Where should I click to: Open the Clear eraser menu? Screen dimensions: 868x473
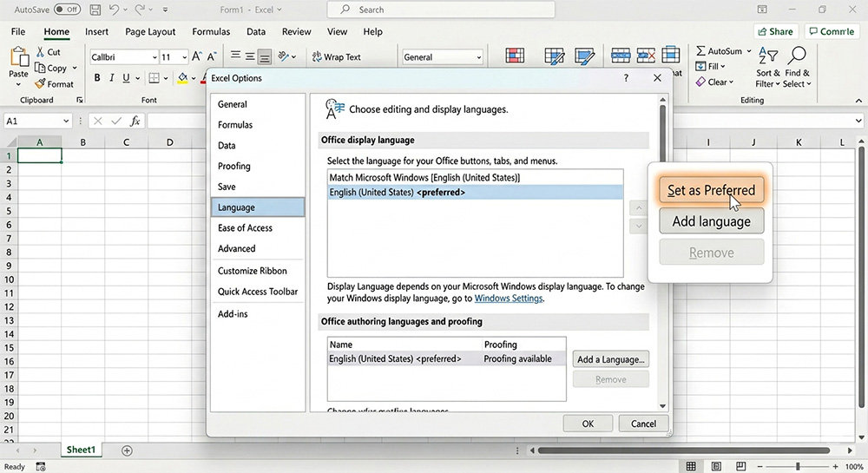coord(714,82)
